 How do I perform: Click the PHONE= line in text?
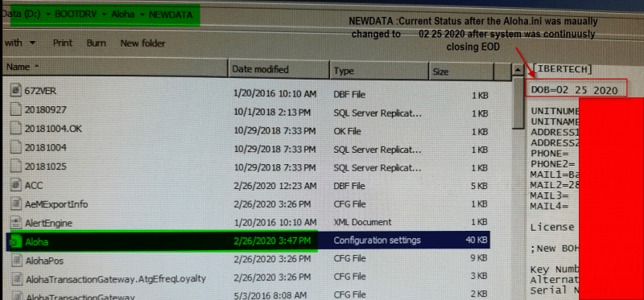pyautogui.click(x=550, y=154)
